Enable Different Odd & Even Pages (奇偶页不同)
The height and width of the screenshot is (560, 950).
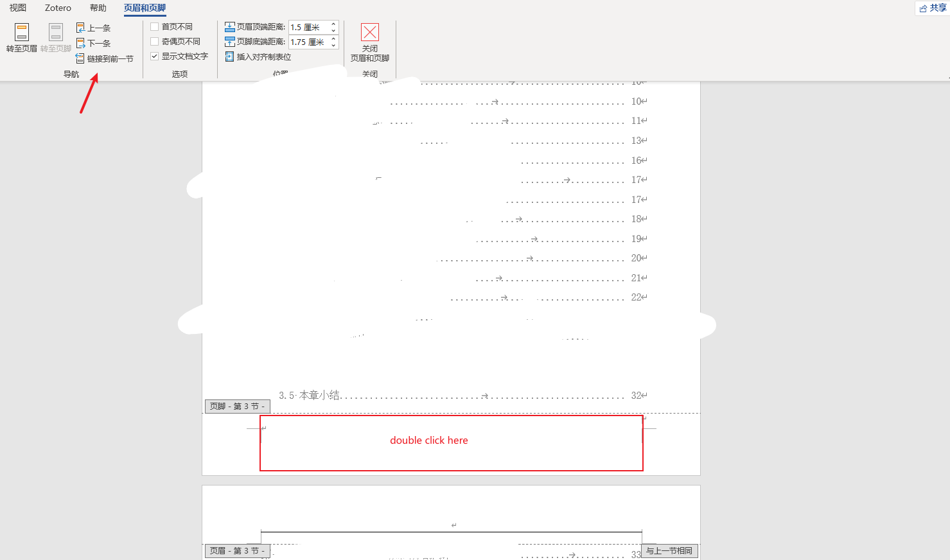pos(154,41)
